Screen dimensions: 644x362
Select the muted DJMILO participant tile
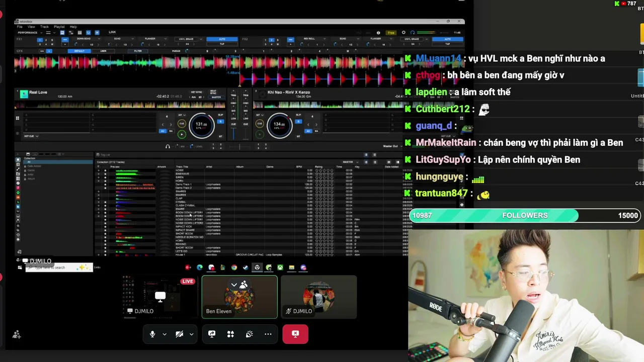coord(318,297)
